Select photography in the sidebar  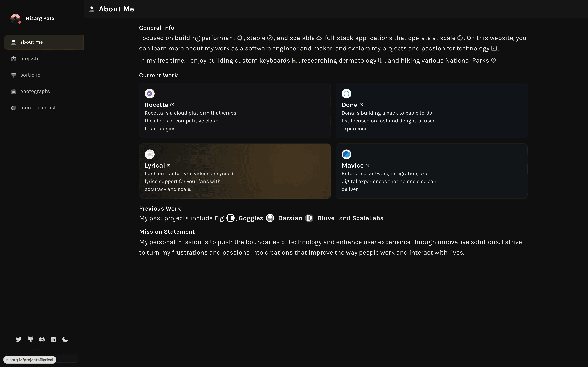35,92
